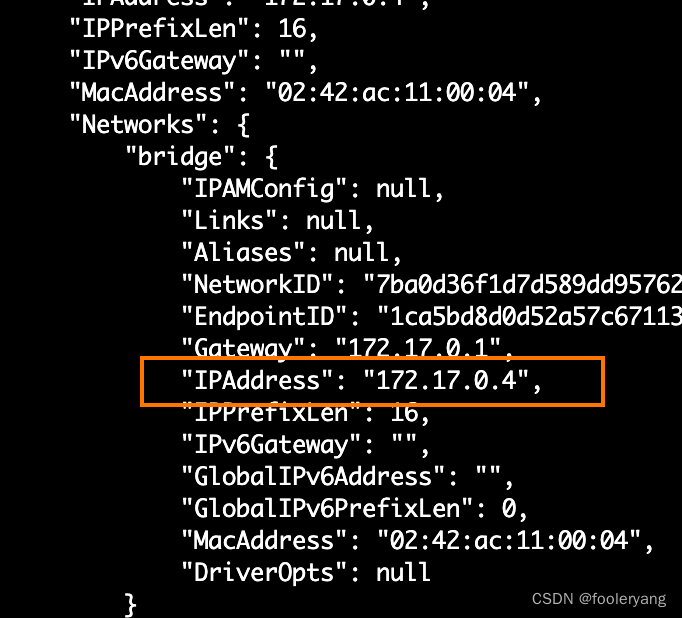Click the "Aliases" null line

(x=291, y=253)
